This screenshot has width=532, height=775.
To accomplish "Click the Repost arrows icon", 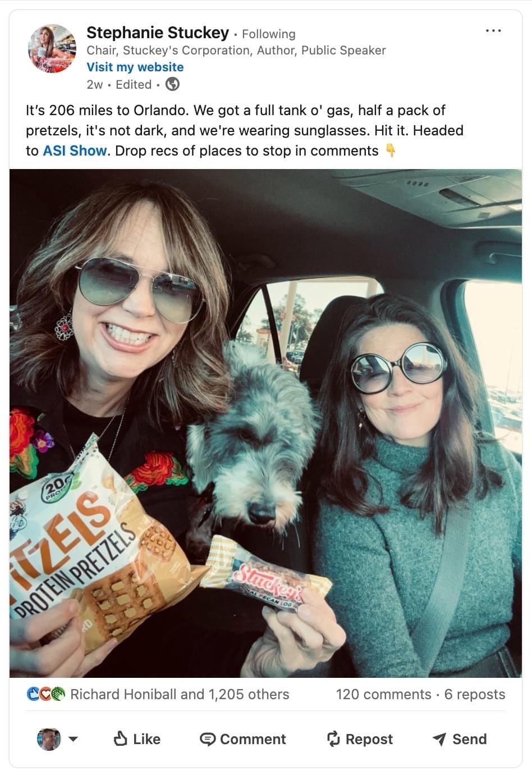I will coord(333,738).
